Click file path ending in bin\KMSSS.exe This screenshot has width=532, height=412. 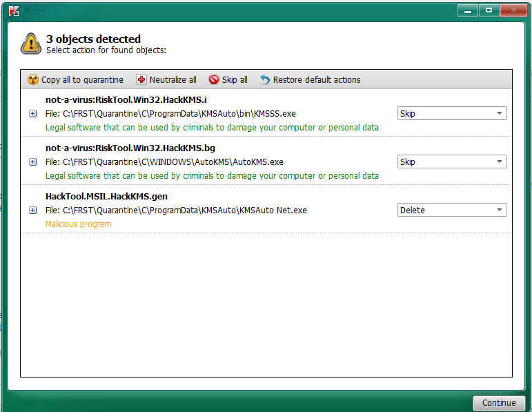pos(170,114)
